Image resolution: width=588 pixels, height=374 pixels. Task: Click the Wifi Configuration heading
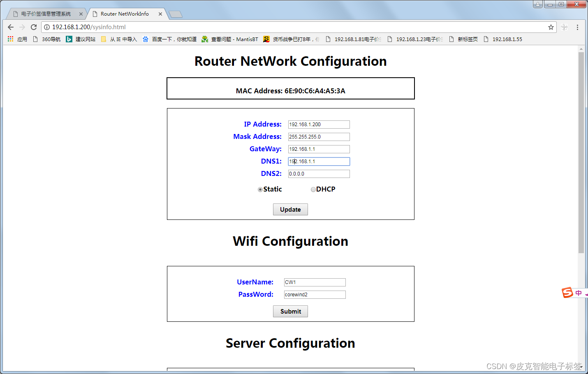pos(290,241)
